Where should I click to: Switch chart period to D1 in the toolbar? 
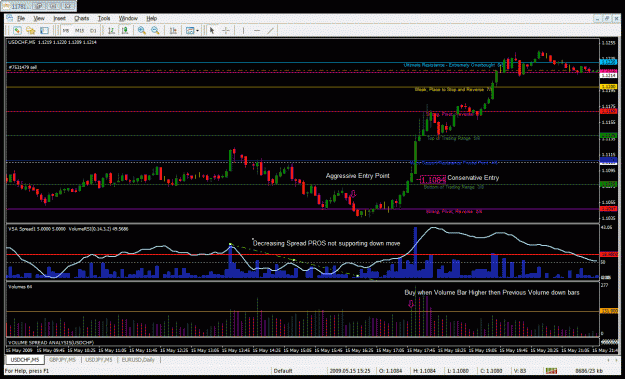93,31
